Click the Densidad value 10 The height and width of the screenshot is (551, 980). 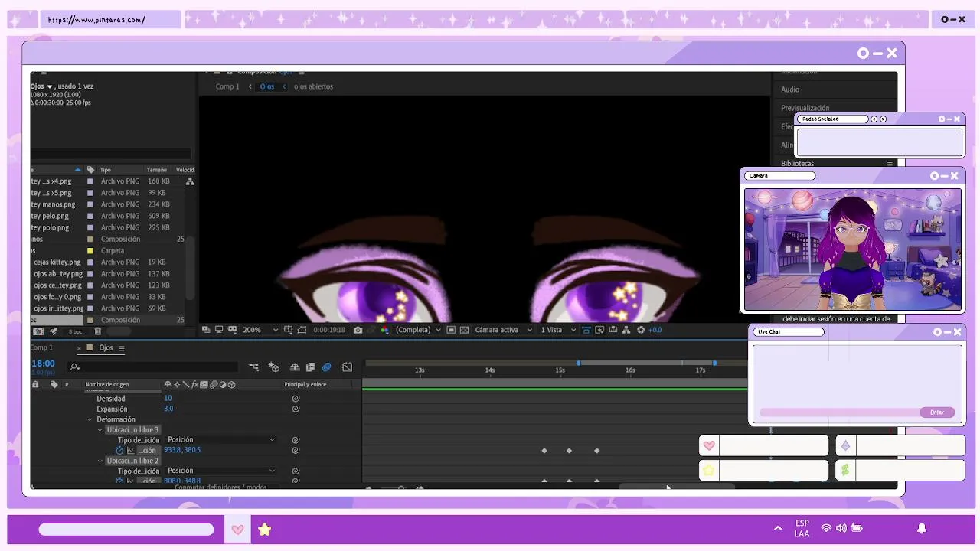pyautogui.click(x=168, y=398)
